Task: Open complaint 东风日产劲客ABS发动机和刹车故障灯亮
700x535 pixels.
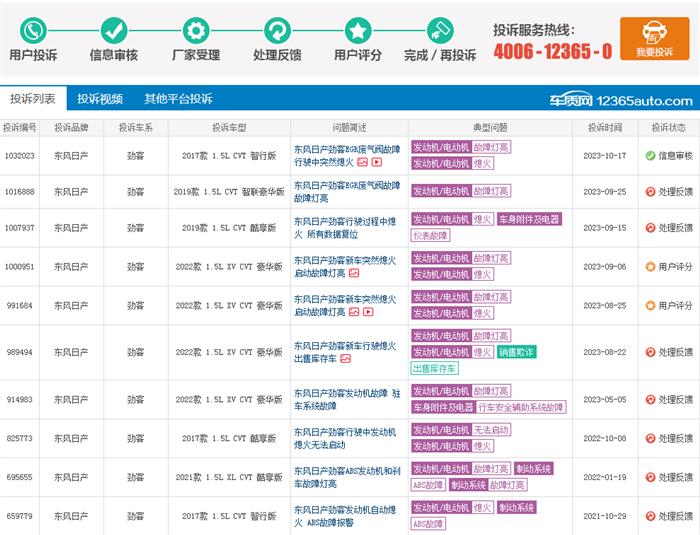Action: (347, 477)
